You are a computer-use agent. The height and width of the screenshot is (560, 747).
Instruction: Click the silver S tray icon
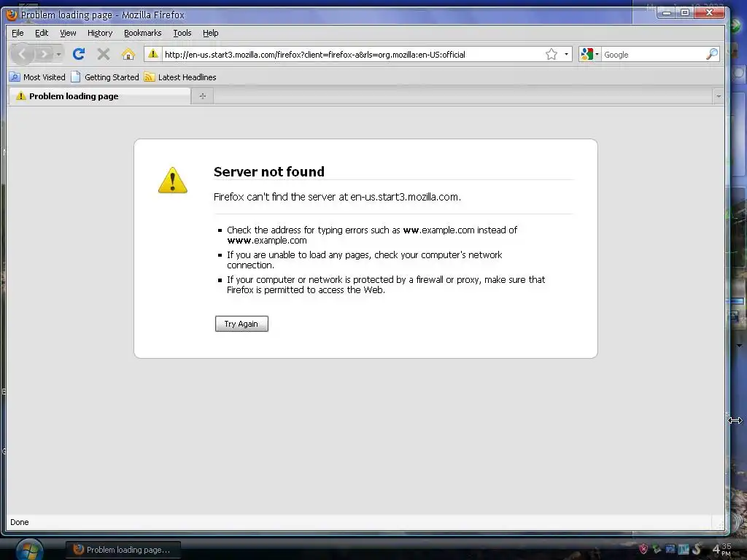(697, 549)
